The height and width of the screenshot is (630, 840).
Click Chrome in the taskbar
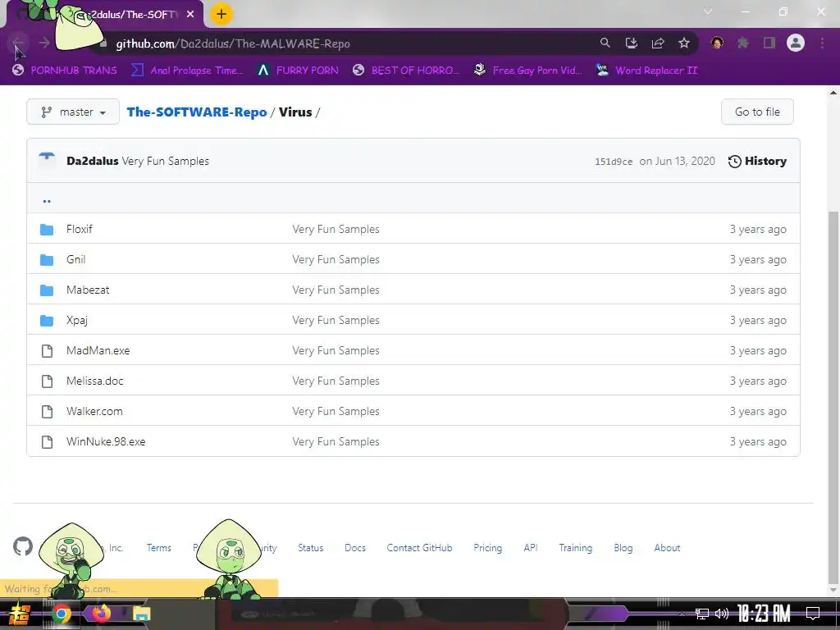61,614
